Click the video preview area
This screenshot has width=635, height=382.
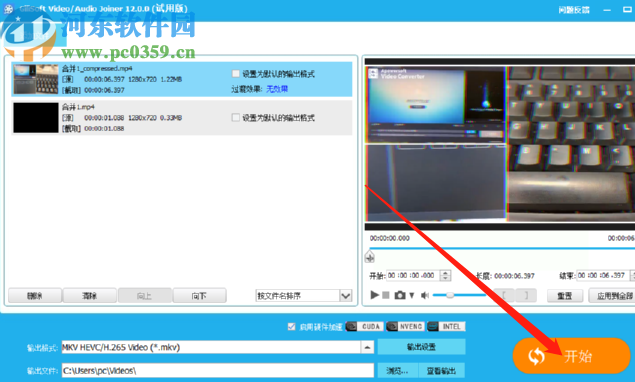[x=500, y=144]
